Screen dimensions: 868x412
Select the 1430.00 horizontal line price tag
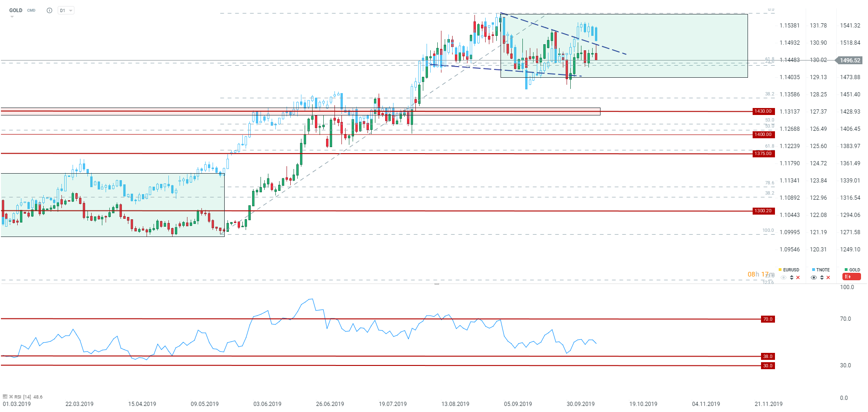pyautogui.click(x=763, y=111)
